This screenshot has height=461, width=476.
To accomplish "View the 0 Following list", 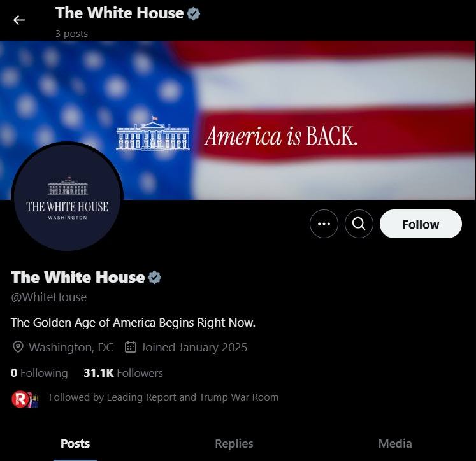I will 39,372.
